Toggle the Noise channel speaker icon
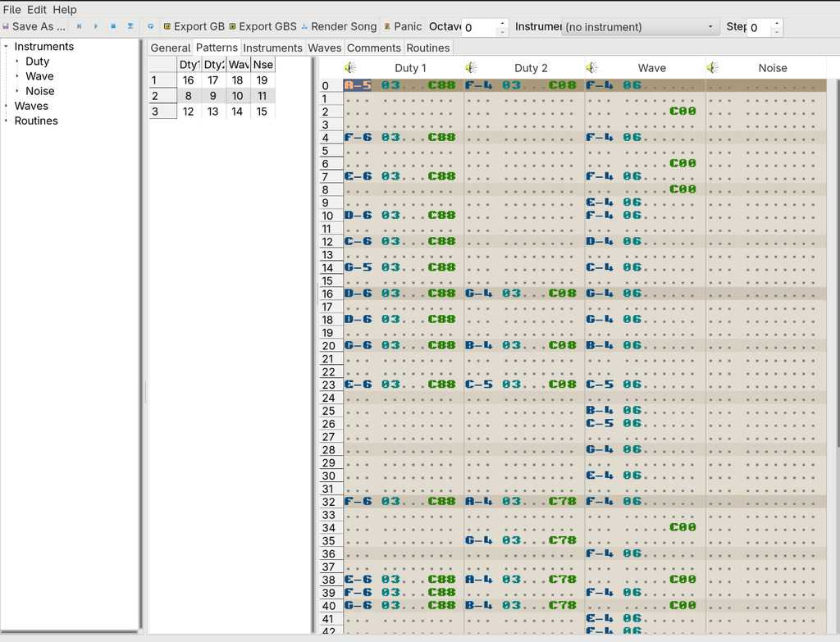This screenshot has height=642, width=840. click(x=712, y=68)
